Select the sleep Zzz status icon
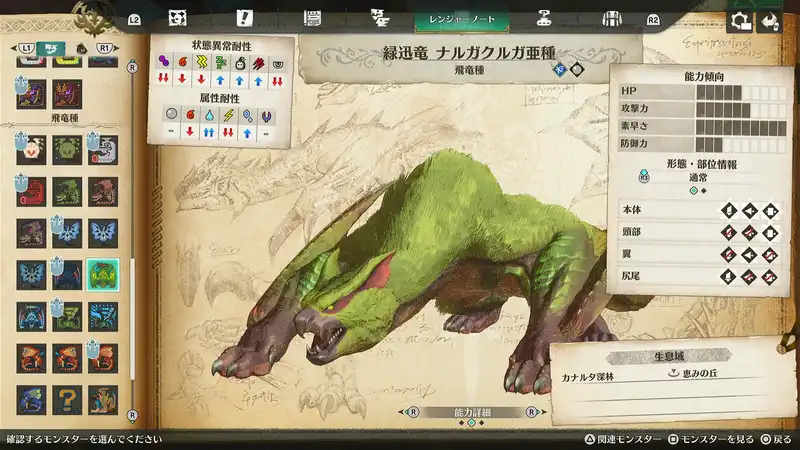Viewport: 800px width, 450px height. tap(220, 62)
